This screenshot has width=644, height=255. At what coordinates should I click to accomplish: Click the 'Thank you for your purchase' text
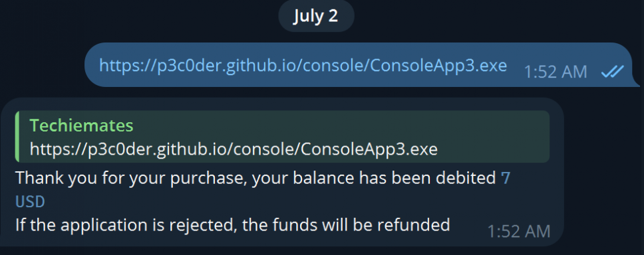tap(131, 179)
